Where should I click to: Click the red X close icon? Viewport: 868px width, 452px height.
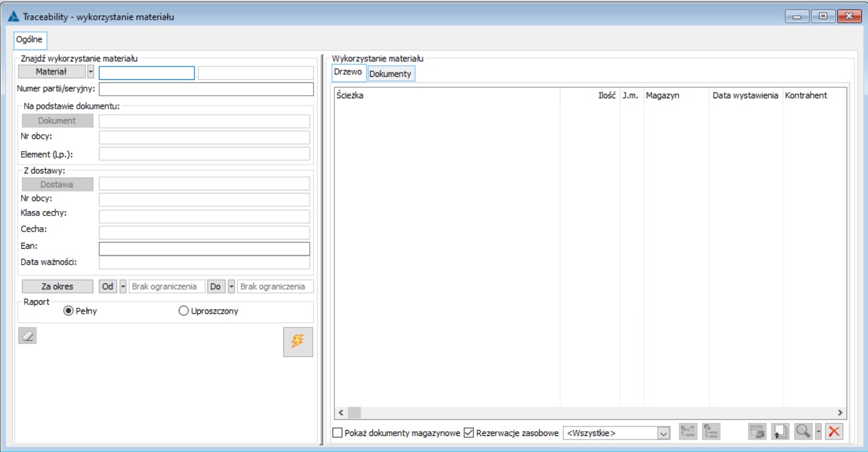(834, 432)
